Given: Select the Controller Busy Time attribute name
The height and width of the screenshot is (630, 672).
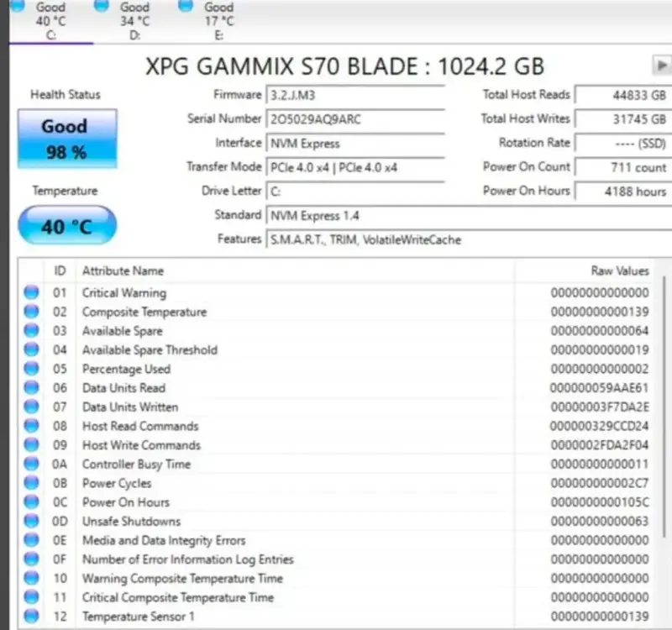Looking at the screenshot, I should tap(136, 465).
